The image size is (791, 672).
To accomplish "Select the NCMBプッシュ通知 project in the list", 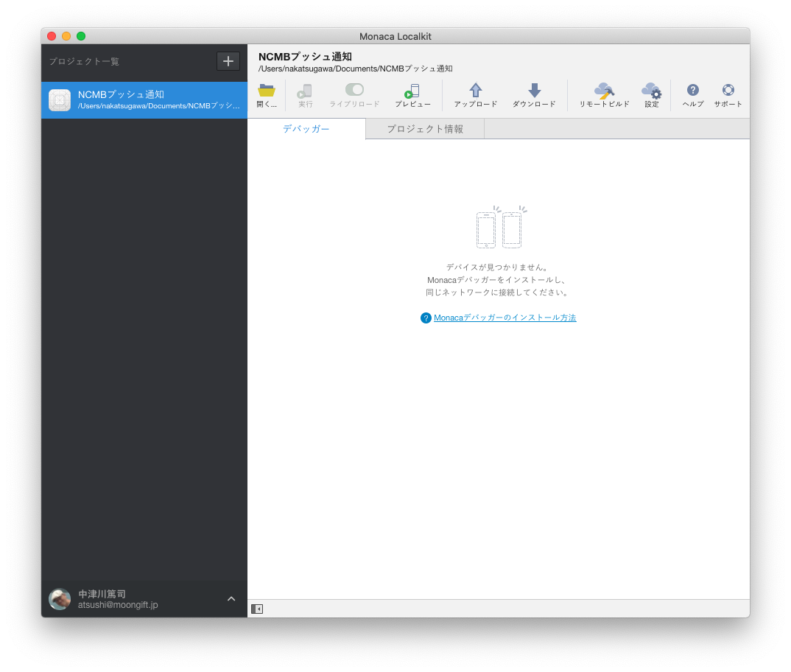I will (144, 100).
